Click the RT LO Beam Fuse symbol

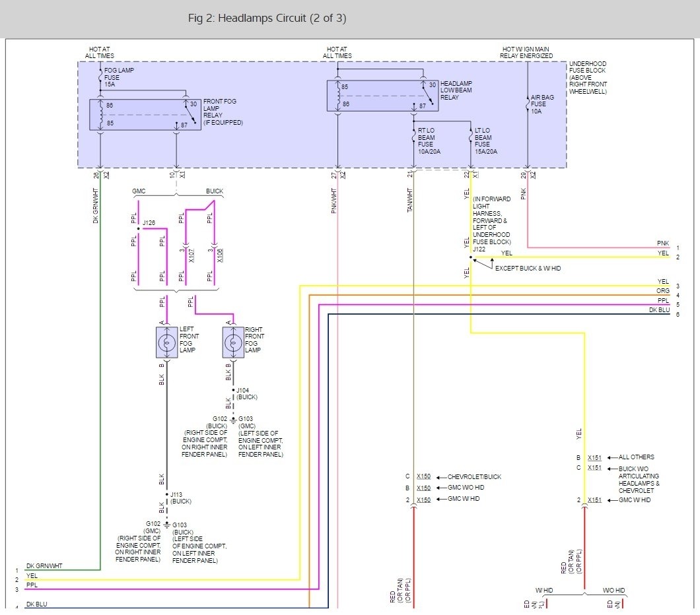coord(414,137)
